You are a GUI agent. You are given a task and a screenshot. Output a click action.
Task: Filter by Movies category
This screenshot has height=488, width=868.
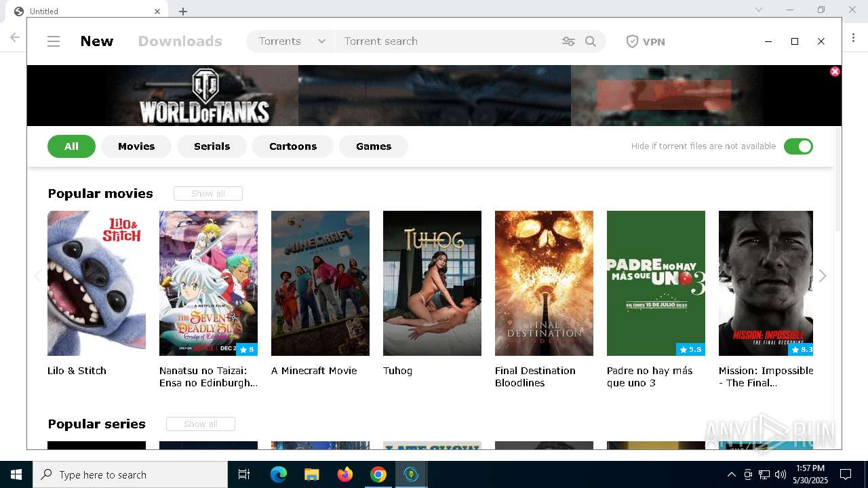136,146
